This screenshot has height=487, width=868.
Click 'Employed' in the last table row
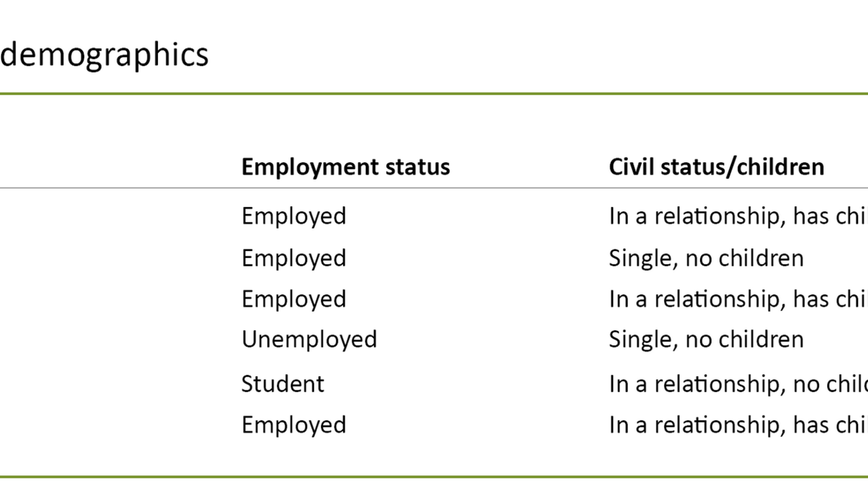point(294,425)
